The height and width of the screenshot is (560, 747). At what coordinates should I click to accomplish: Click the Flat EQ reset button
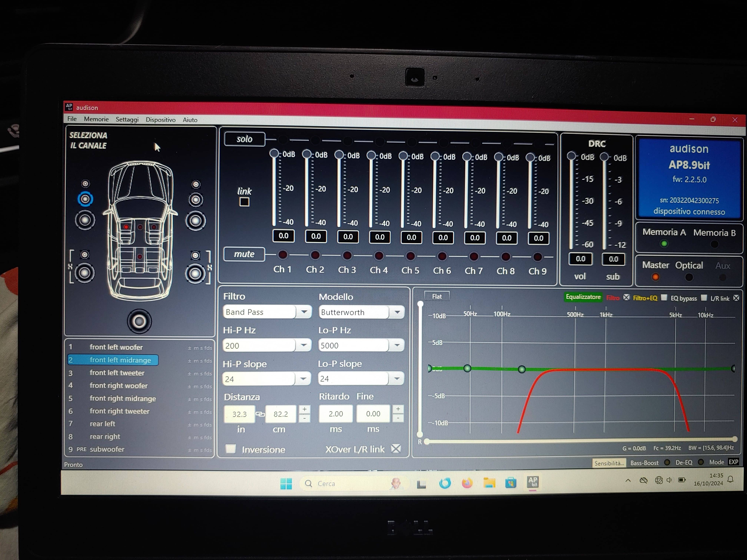(437, 296)
